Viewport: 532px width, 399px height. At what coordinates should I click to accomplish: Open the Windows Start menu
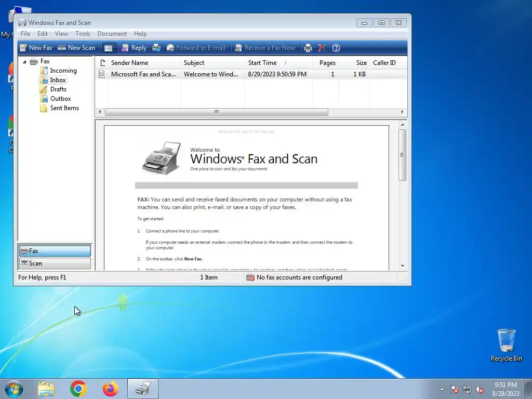click(x=14, y=389)
